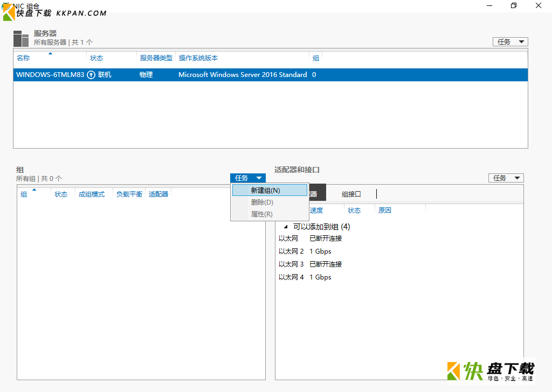Viewport: 552px width, 392px height.
Task: Sort the servers list by 服务器类型
Action: pos(156,58)
